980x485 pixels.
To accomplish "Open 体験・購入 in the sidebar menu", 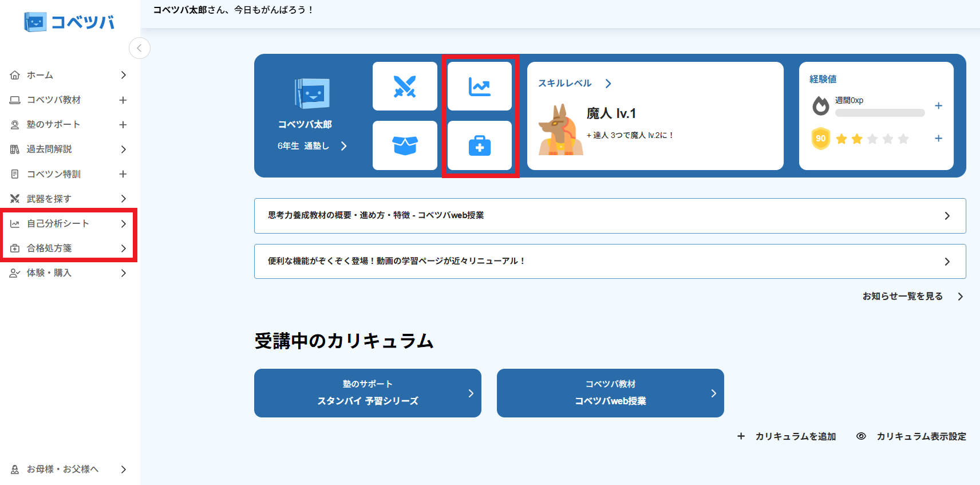I will pos(69,273).
